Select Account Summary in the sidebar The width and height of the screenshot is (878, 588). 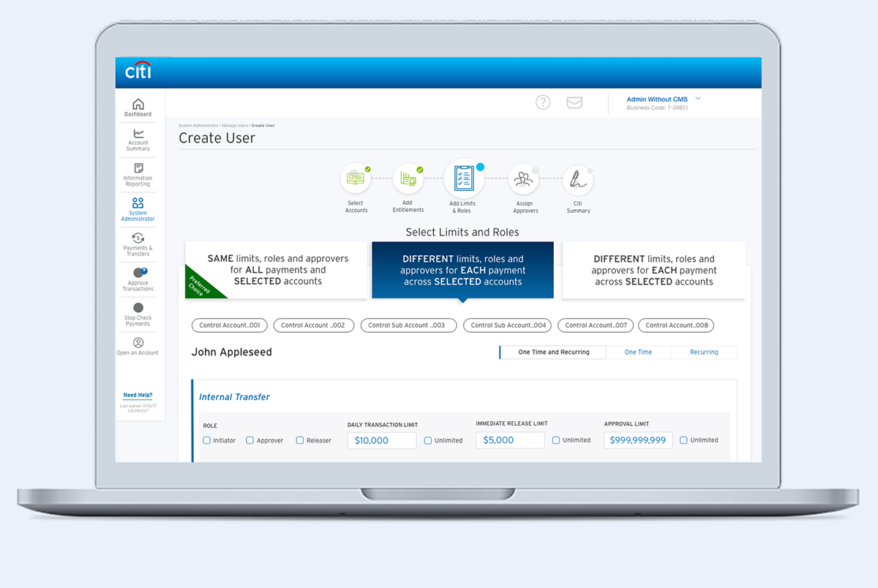pos(138,140)
